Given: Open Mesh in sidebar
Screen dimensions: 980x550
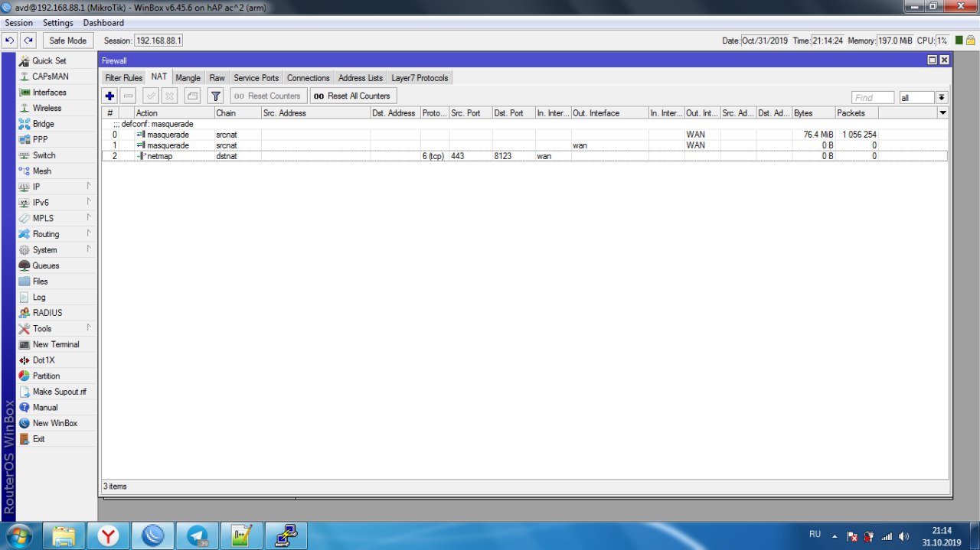Looking at the screenshot, I should (x=57, y=171).
